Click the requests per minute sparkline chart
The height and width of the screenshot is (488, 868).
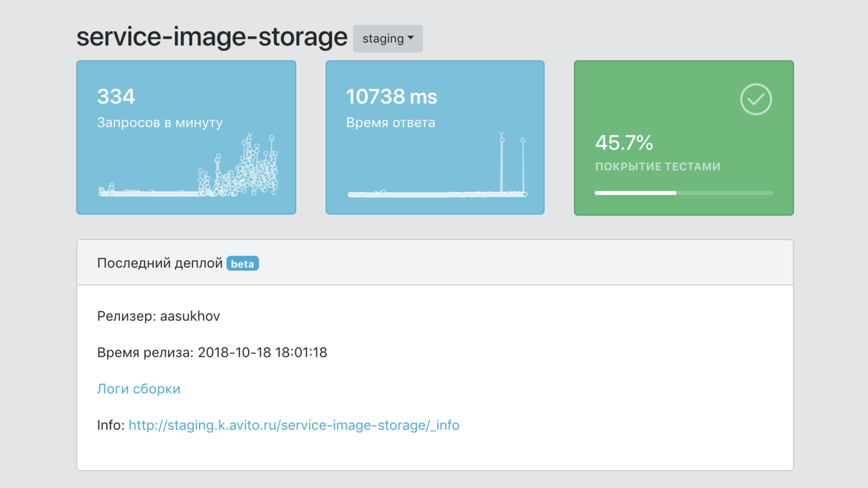(x=188, y=171)
